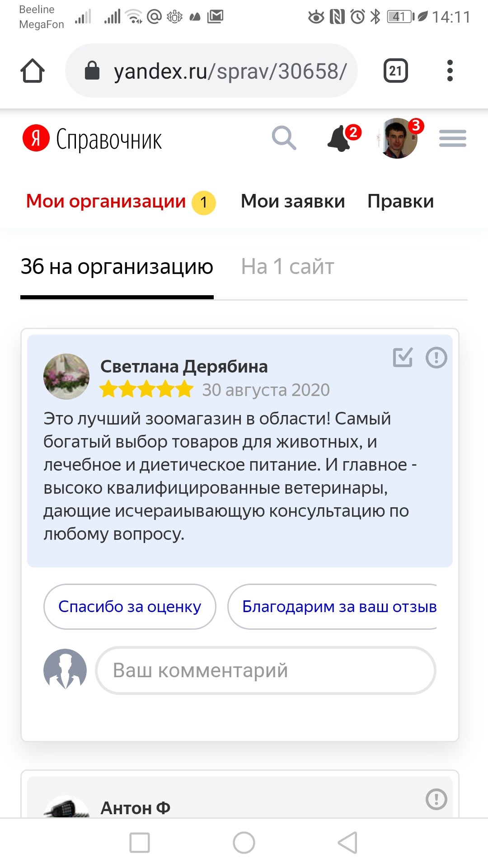
Task: Expand the hamburger navigation menu
Action: [453, 138]
